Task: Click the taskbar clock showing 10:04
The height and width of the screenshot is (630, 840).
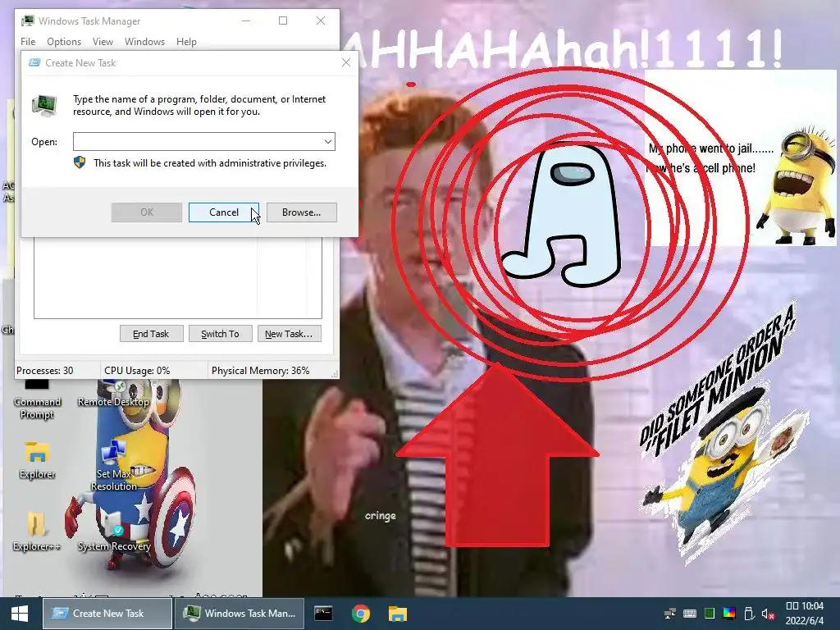Action: click(x=805, y=614)
